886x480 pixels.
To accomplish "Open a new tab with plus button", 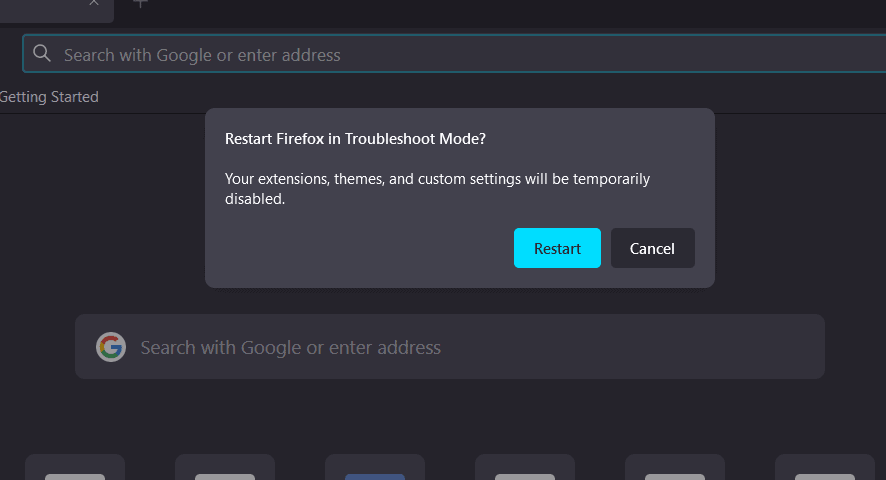I will (141, 3).
